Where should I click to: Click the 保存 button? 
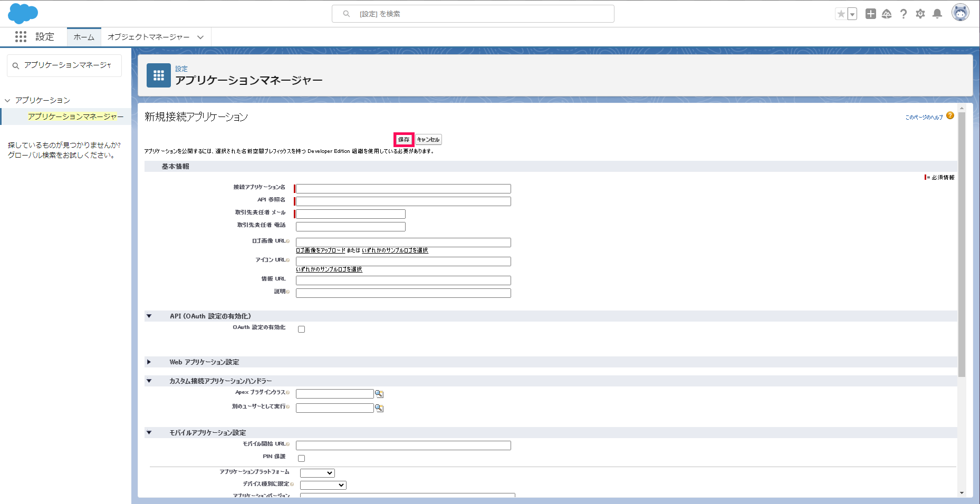(403, 140)
